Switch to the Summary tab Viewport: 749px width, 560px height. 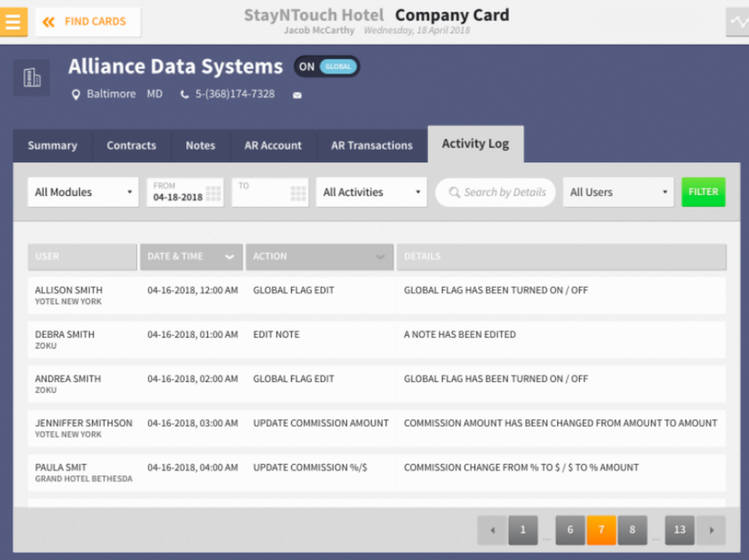pos(53,146)
